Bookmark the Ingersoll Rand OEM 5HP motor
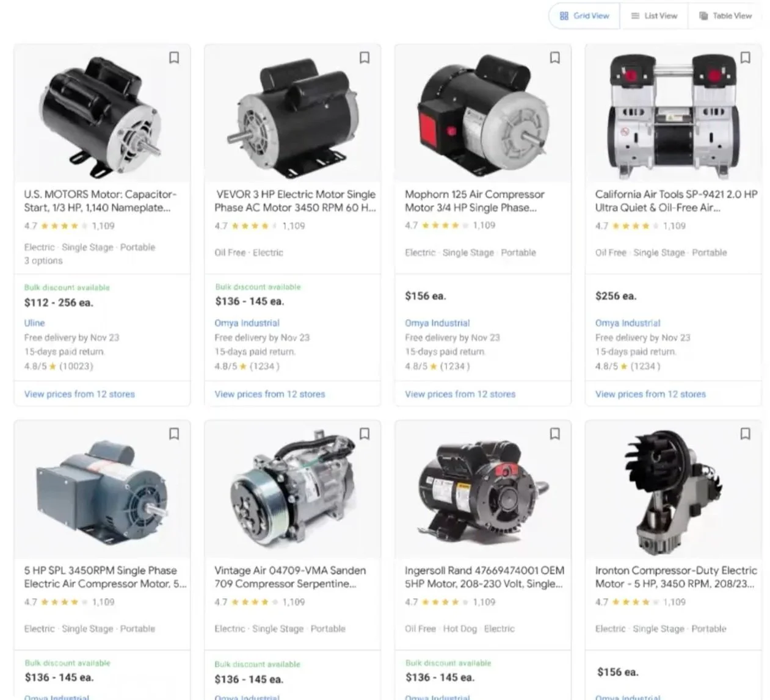770x700 pixels. coord(555,433)
